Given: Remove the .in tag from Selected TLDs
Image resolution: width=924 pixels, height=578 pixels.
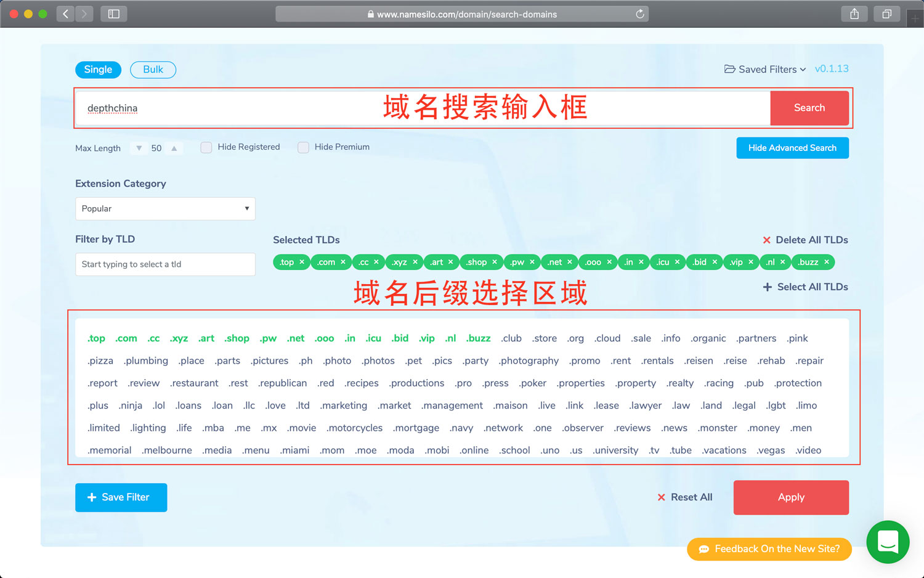Looking at the screenshot, I should (x=641, y=262).
